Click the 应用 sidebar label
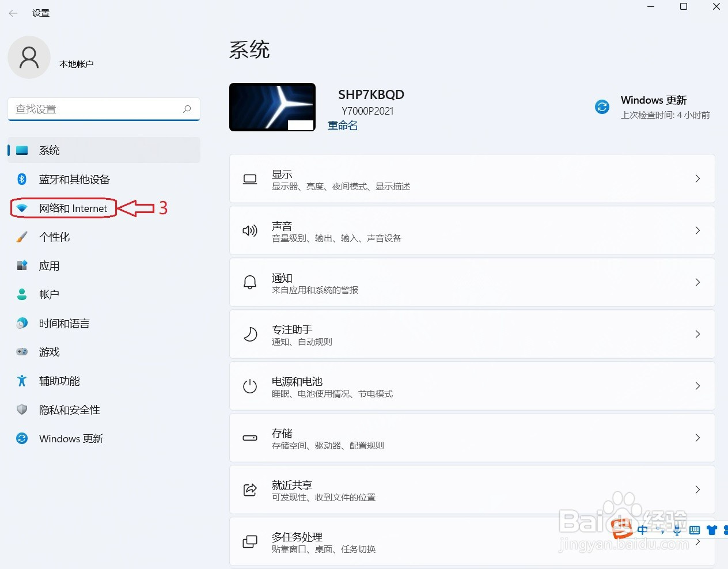728x569 pixels. click(50, 265)
